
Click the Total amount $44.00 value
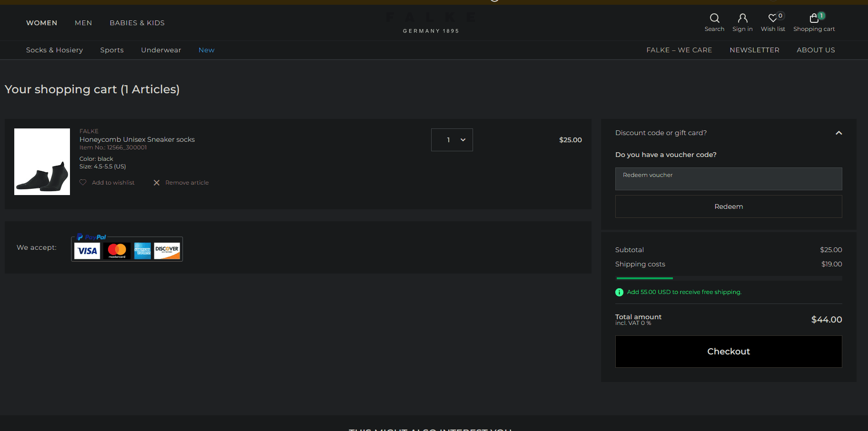[827, 320]
